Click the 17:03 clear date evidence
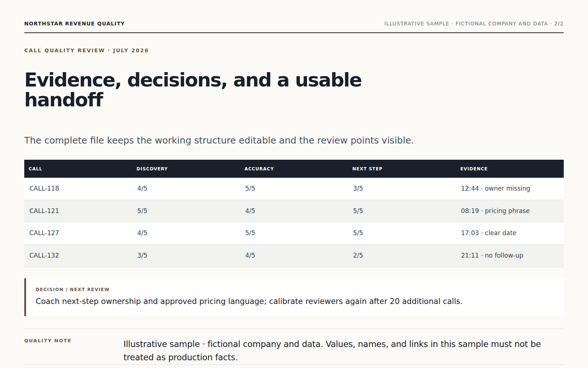 click(x=488, y=233)
